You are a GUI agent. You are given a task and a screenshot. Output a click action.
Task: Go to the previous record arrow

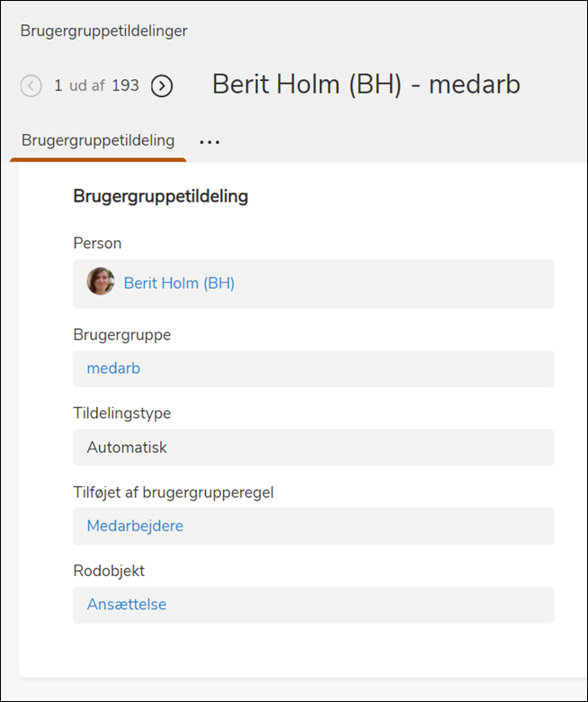tap(31, 86)
